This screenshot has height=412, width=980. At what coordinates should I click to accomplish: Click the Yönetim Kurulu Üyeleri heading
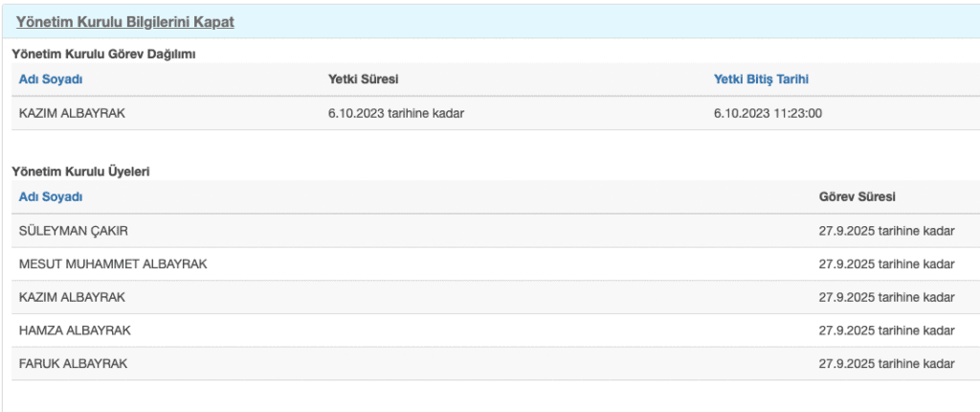80,171
